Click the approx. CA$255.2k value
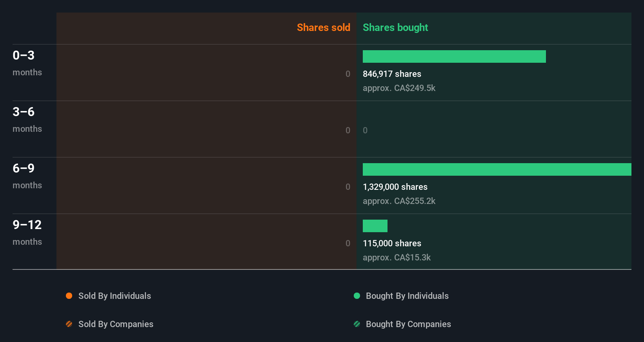The height and width of the screenshot is (342, 644). click(399, 201)
